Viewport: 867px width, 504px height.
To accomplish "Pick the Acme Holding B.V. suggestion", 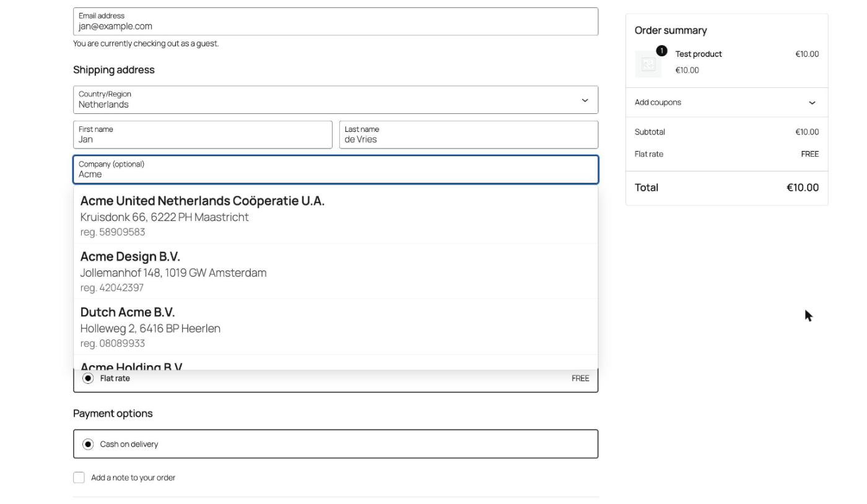I will tap(336, 363).
